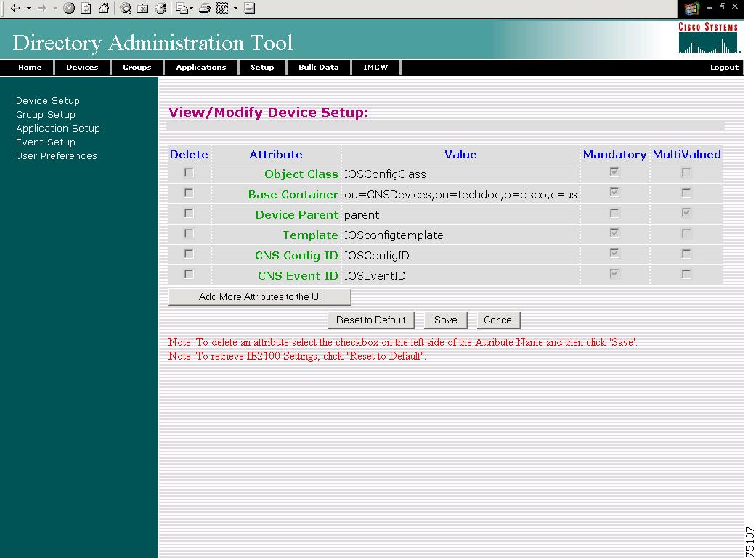The height and width of the screenshot is (558, 756).
Task: Open the browser History icon
Action: [x=160, y=8]
